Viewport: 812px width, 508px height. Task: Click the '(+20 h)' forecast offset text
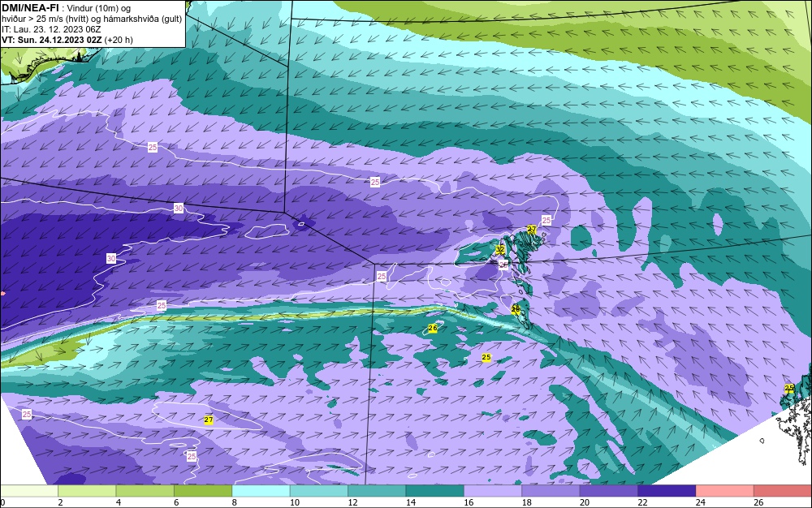tap(119, 40)
